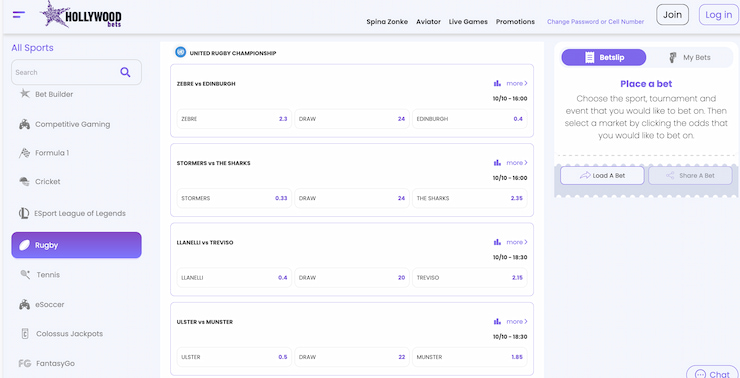
Task: Select Draw 24 for Zebre vs Edinburgh
Action: coord(352,119)
